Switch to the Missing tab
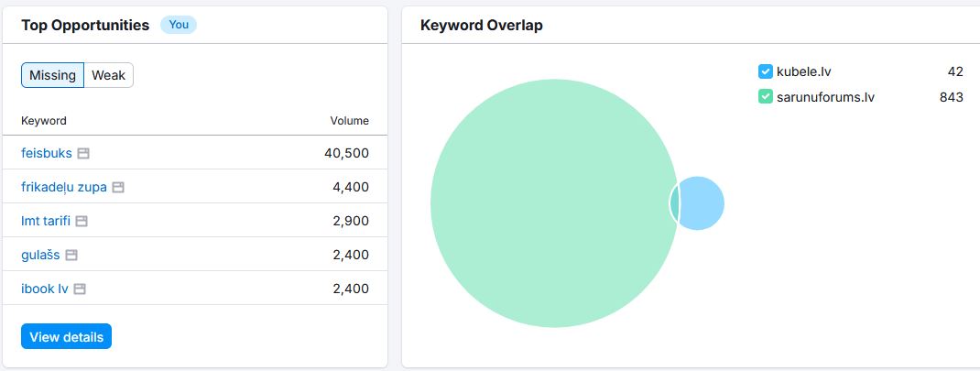The width and height of the screenshot is (980, 371). click(52, 75)
